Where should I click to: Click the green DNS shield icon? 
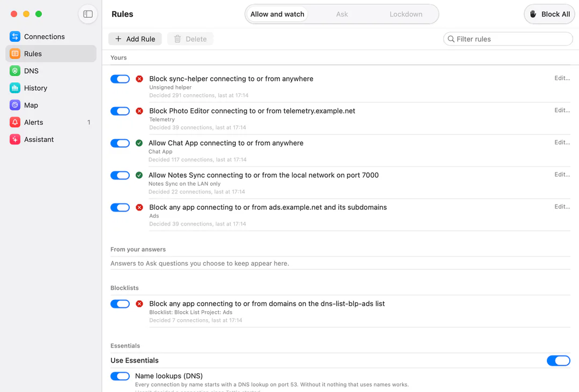pos(15,71)
